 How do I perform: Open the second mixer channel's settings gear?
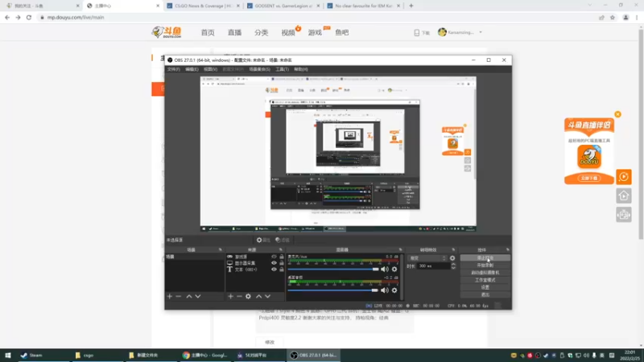click(x=394, y=290)
